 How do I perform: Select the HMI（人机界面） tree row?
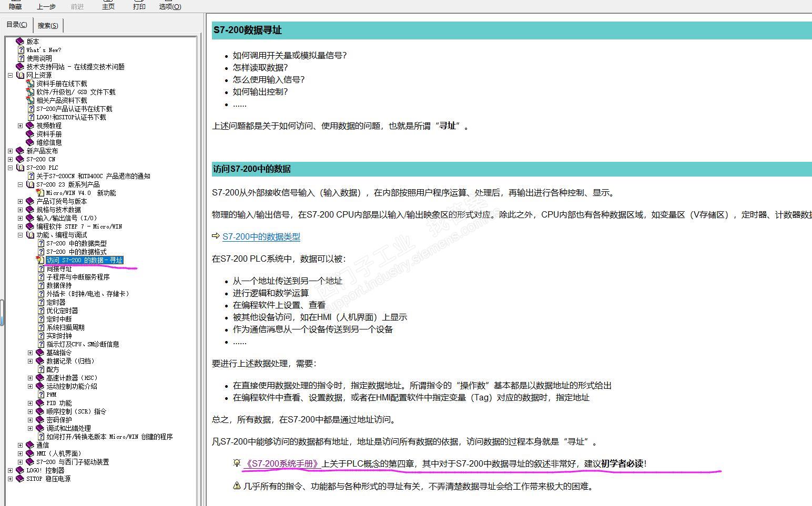[59, 453]
